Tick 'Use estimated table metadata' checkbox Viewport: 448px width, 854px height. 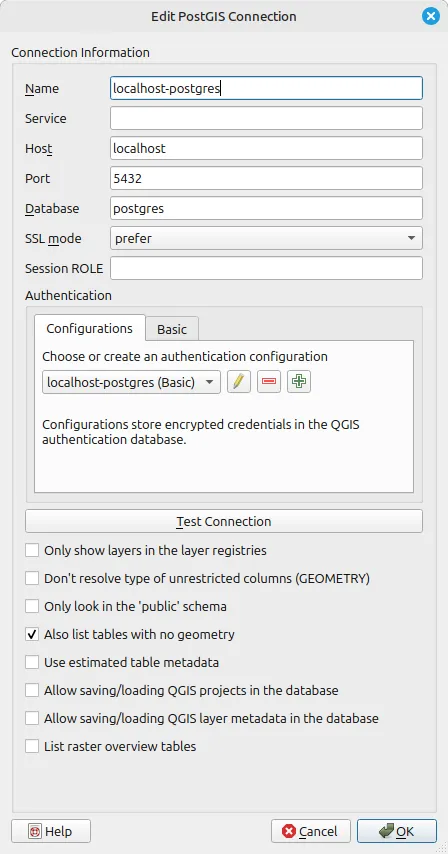coord(32,662)
